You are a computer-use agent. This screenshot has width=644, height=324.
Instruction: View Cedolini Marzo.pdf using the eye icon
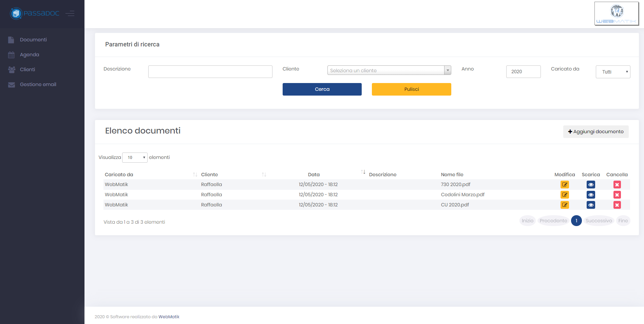(x=591, y=195)
